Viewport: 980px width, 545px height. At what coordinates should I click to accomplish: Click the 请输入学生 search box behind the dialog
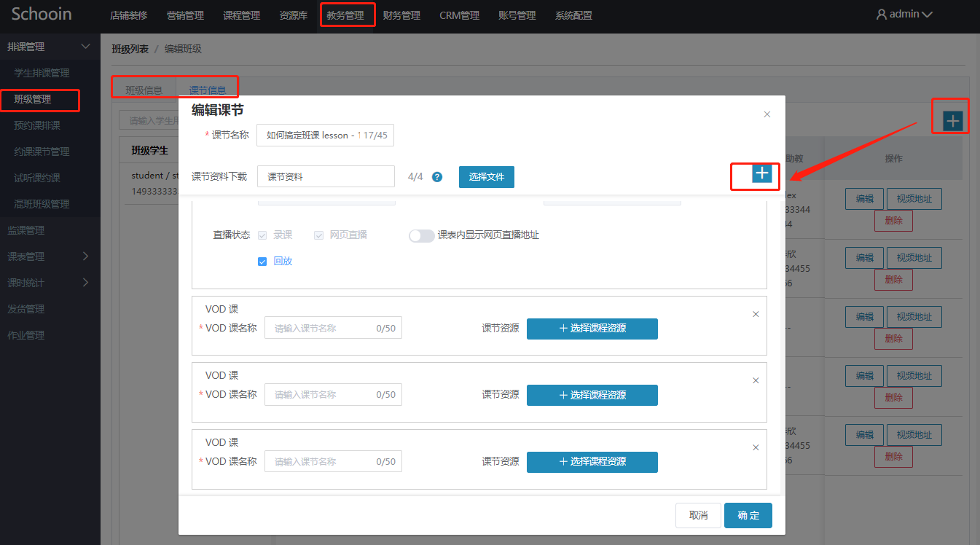click(x=149, y=121)
